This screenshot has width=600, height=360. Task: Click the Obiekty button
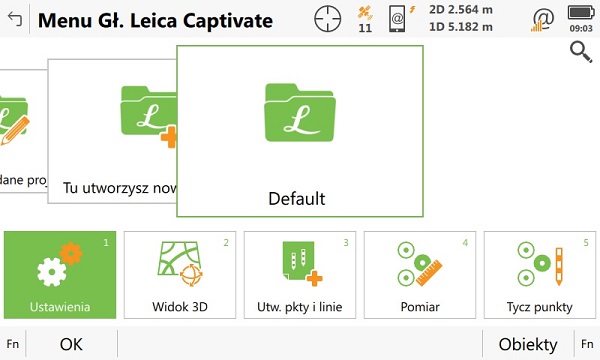[528, 344]
